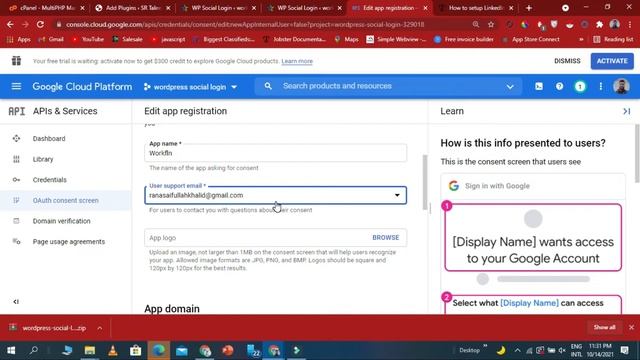
Task: Open App Store Connect bookmark
Action: click(x=531, y=40)
